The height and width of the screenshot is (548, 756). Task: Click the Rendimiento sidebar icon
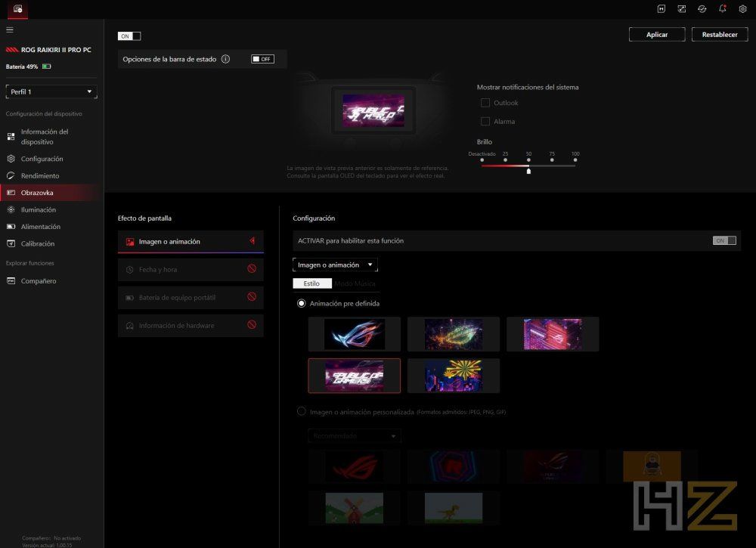point(11,175)
